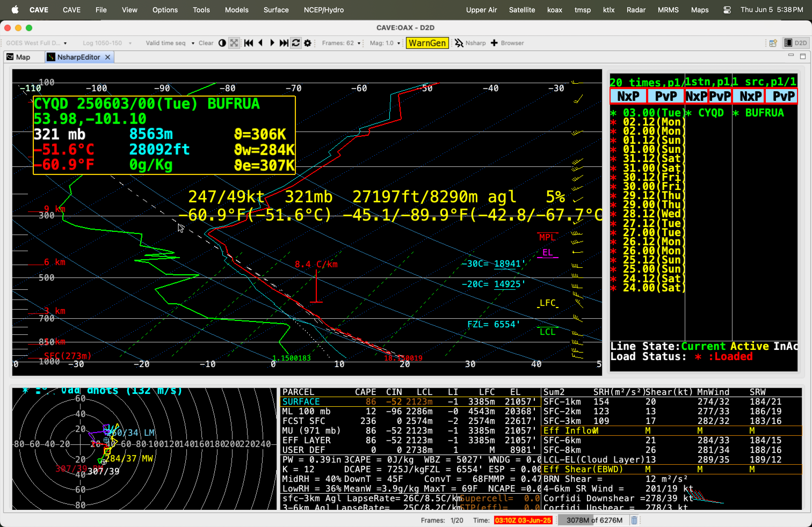Jump to the last frame
The width and height of the screenshot is (812, 527).
point(284,43)
